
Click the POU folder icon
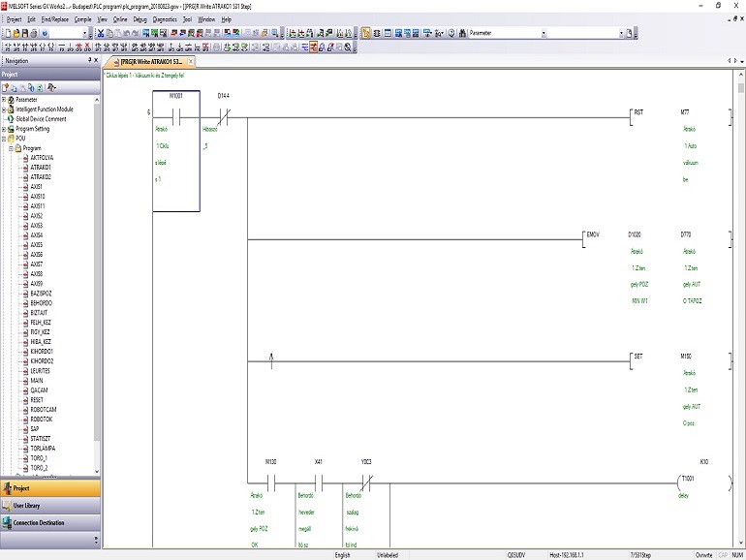11,139
